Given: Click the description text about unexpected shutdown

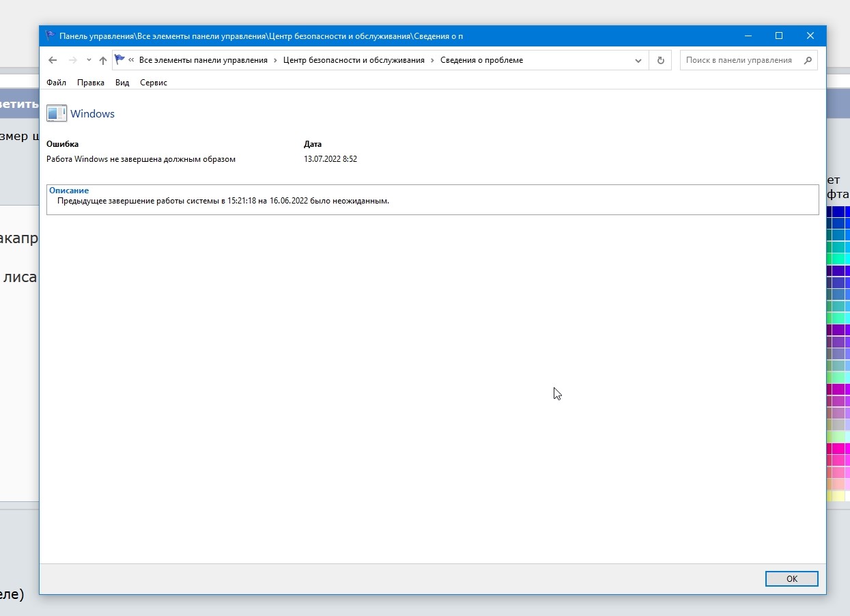Looking at the screenshot, I should point(223,201).
